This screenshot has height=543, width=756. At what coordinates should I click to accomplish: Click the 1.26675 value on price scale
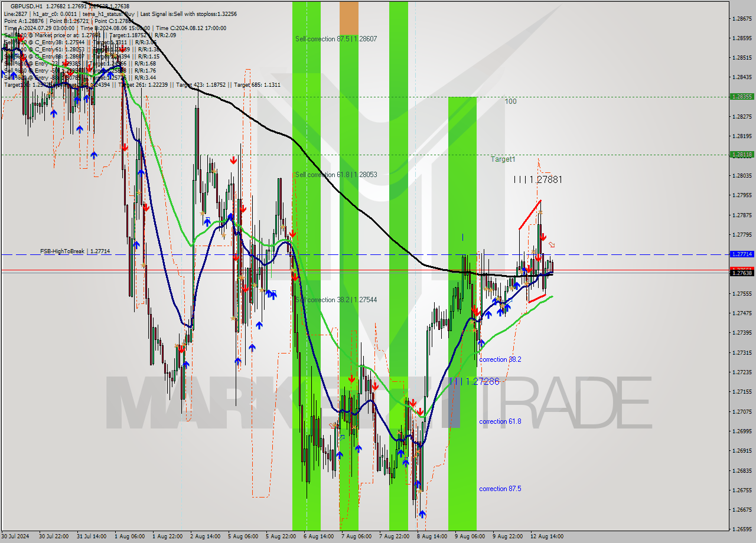[x=741, y=509]
